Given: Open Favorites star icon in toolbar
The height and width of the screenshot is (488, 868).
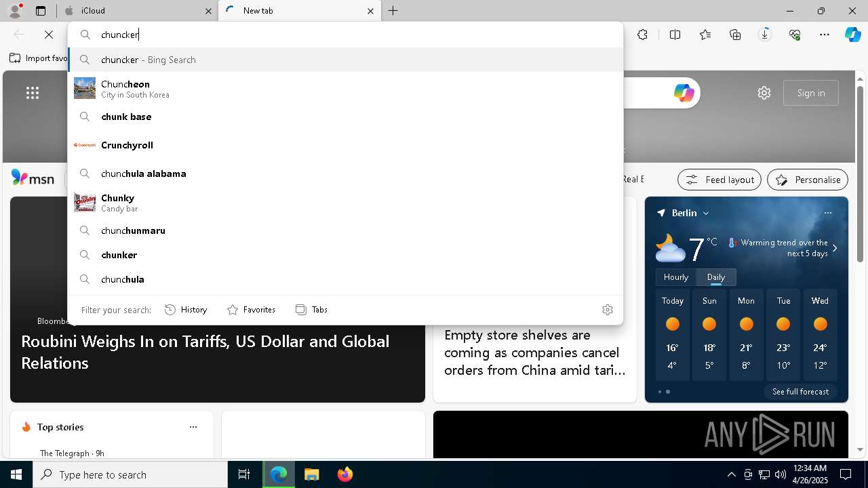Looking at the screenshot, I should [705, 35].
